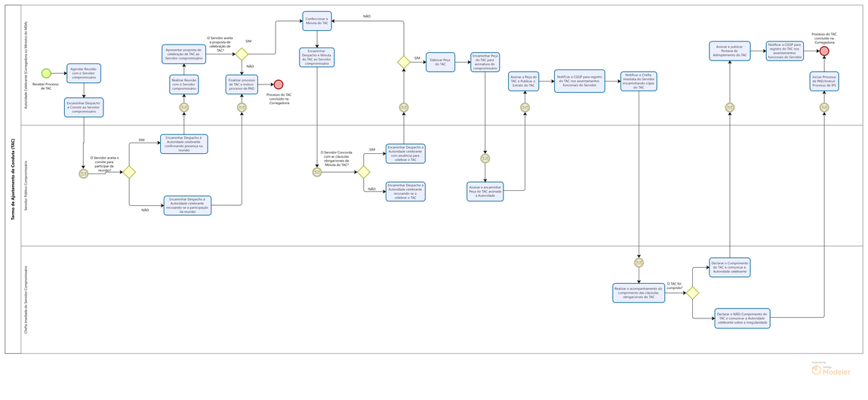Click end event above Incluir Processo de PAD

pos(824,51)
